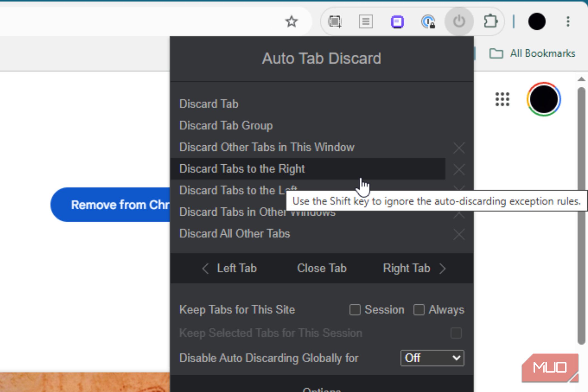
Task: Open the All Bookmarks folder
Action: pyautogui.click(x=532, y=53)
